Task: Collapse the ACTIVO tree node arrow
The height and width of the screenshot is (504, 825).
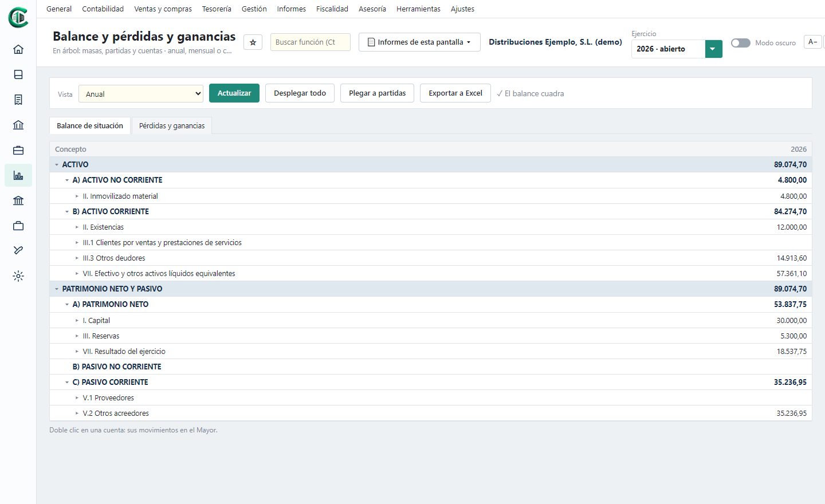Action: (57, 165)
